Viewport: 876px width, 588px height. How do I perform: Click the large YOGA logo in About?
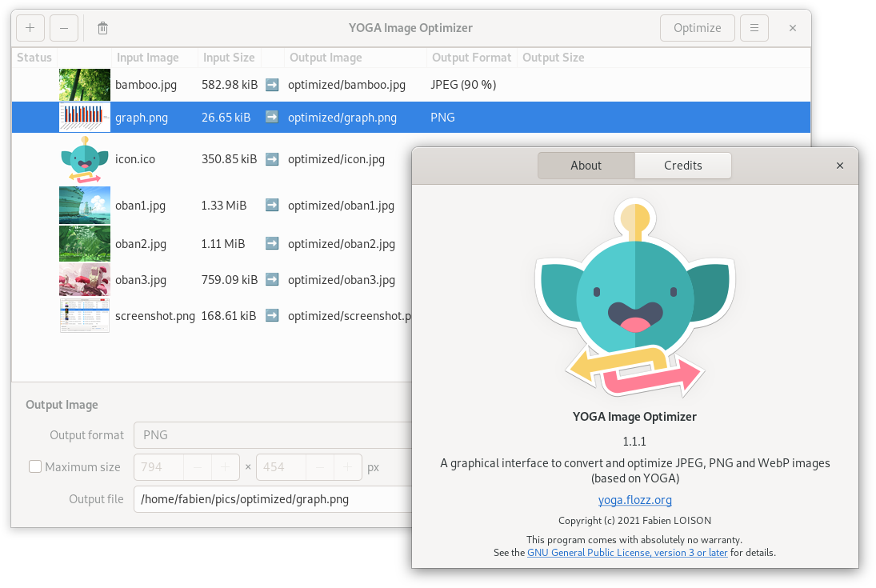[634, 302]
